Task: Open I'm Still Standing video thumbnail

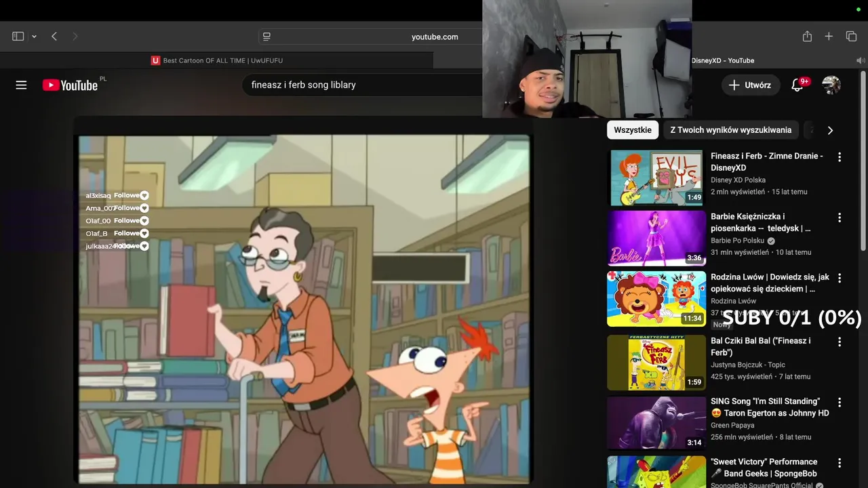Action: tap(656, 423)
